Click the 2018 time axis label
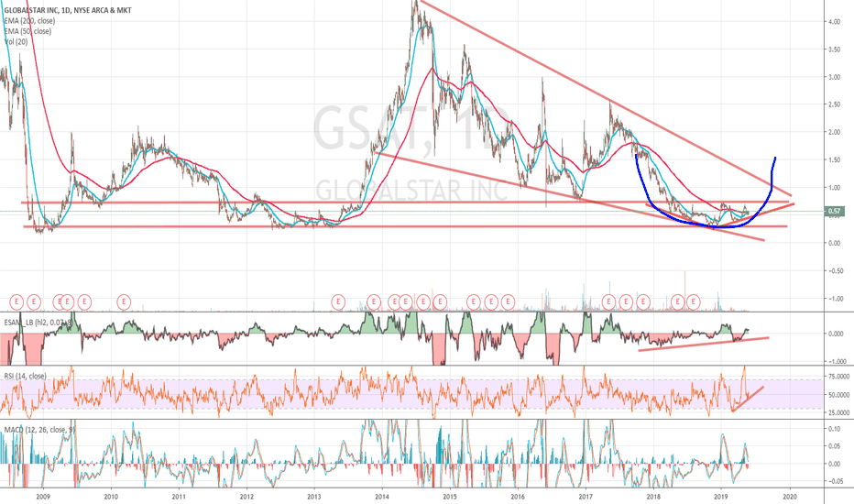The width and height of the screenshot is (854, 504). point(653,497)
